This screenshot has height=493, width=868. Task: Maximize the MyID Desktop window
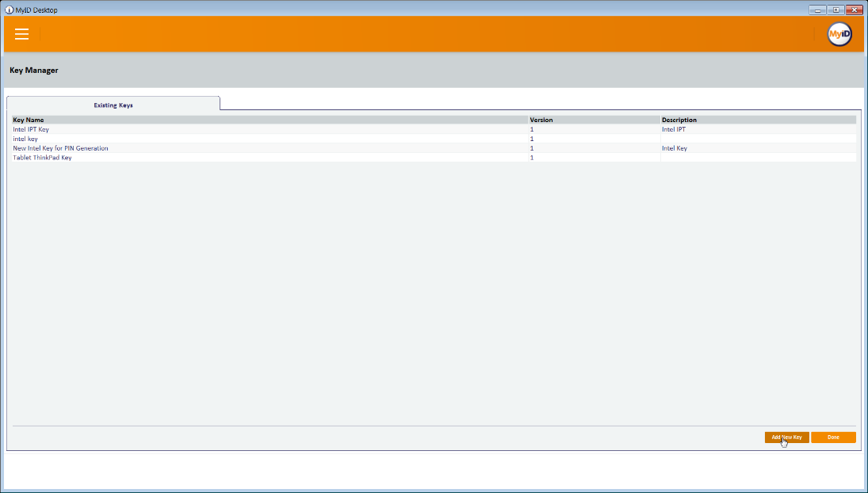click(835, 10)
